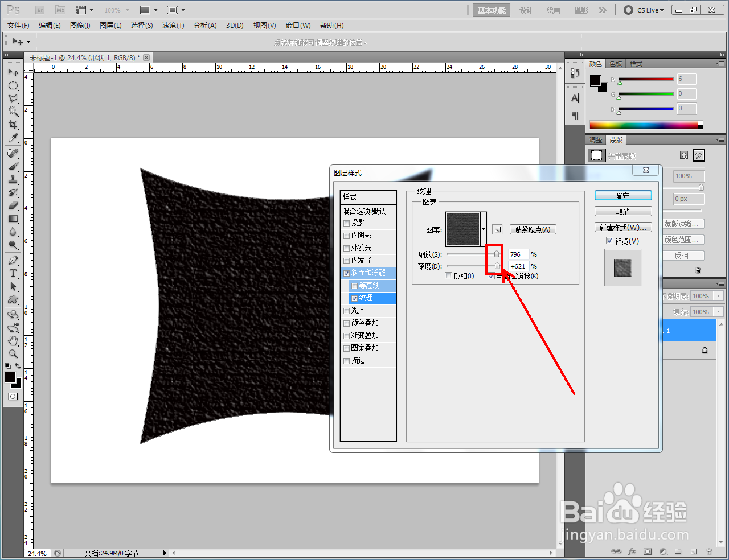Select the Healing Brush tool
This screenshot has height=560, width=729.
[13, 153]
